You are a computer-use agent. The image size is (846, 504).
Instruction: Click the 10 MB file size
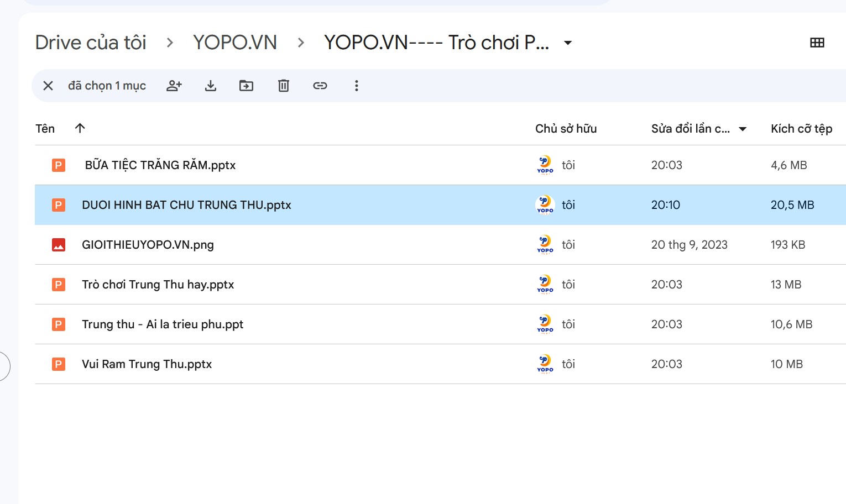tap(787, 364)
